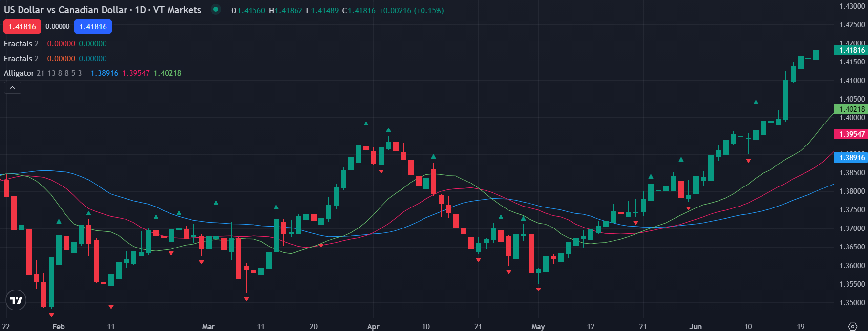Click the red Alligator label 1.39547 on axis
Image resolution: width=868 pixels, height=331 pixels.
coord(851,134)
